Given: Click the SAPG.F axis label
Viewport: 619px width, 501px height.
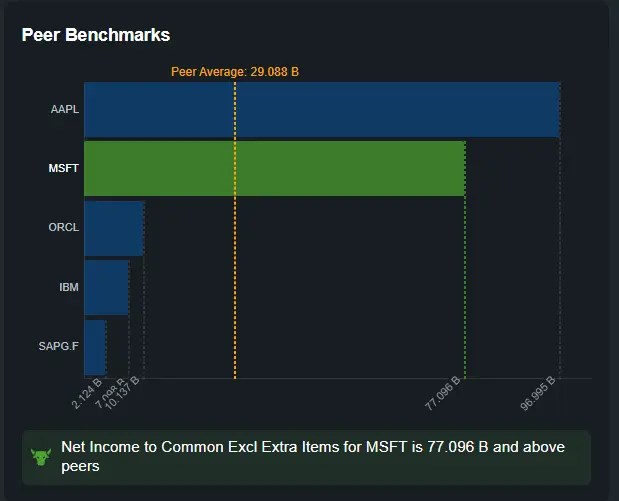Looking at the screenshot, I should [59, 346].
